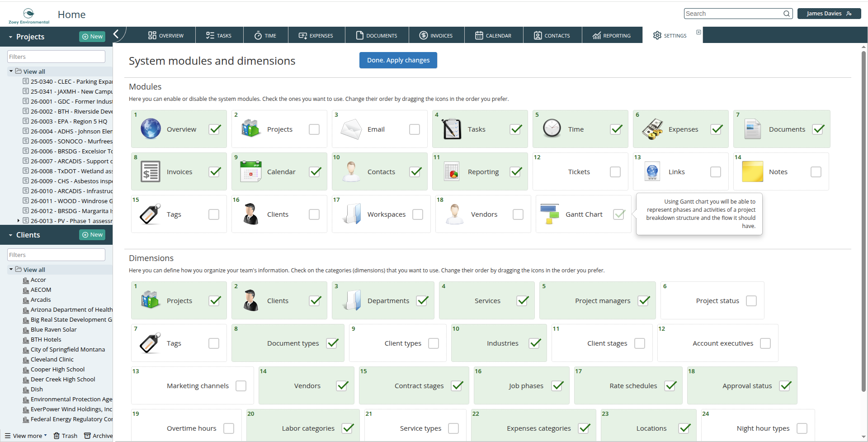This screenshot has width=868, height=442.
Task: Expand project 26-0013 - PV tree node
Action: click(x=18, y=221)
